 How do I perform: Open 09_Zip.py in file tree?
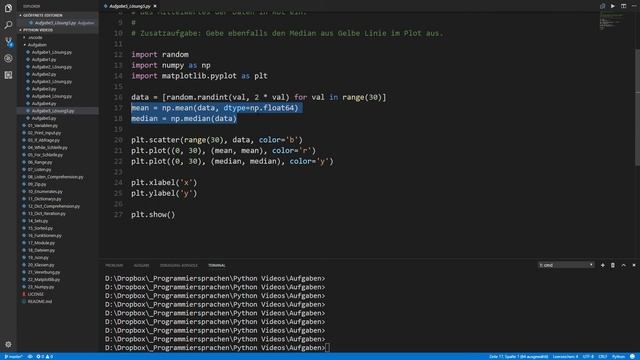(37, 184)
